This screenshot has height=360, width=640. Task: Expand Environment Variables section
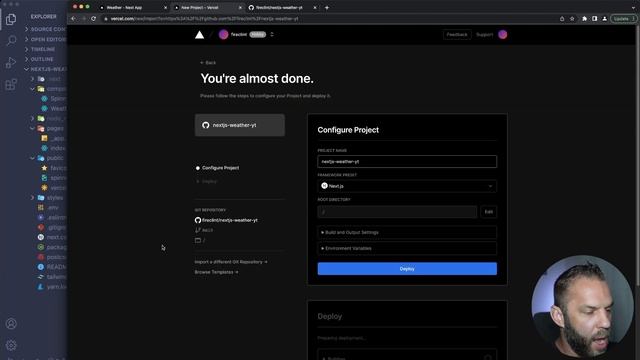pyautogui.click(x=407, y=248)
